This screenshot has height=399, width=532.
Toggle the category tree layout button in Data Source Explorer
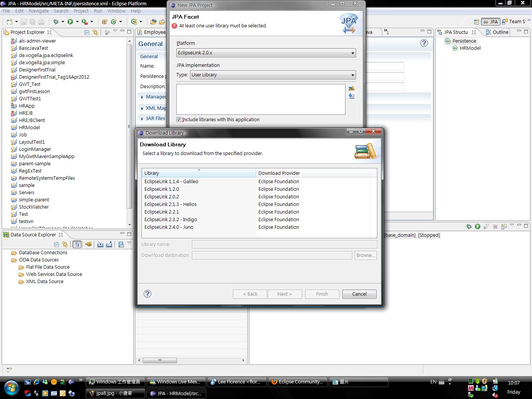(x=77, y=244)
